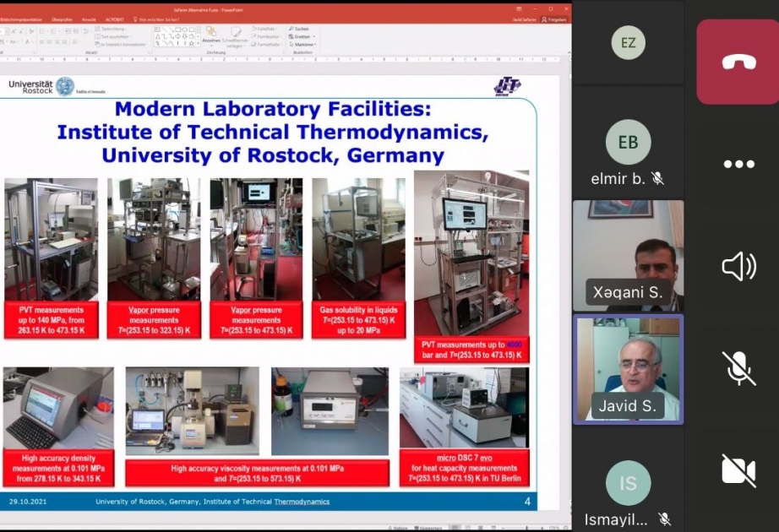Open the Überprüfen ribbon tab

coord(63,19)
